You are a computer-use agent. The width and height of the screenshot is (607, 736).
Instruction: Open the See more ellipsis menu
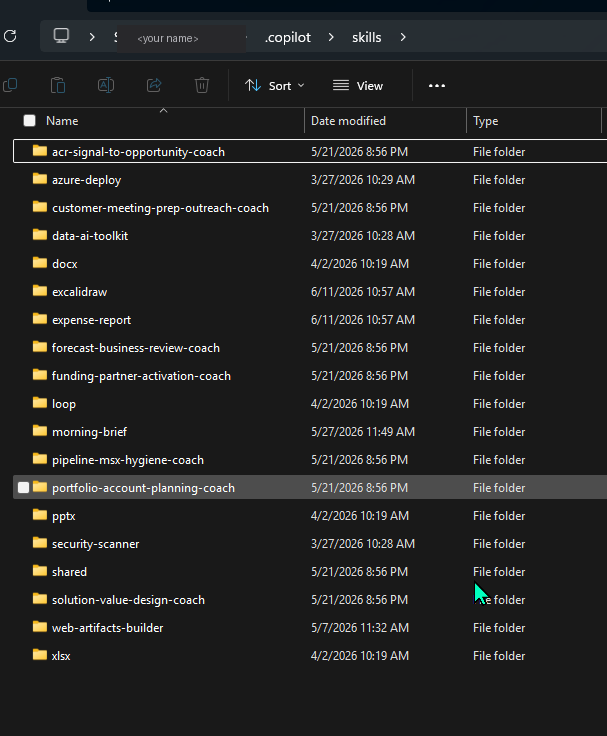(x=437, y=85)
